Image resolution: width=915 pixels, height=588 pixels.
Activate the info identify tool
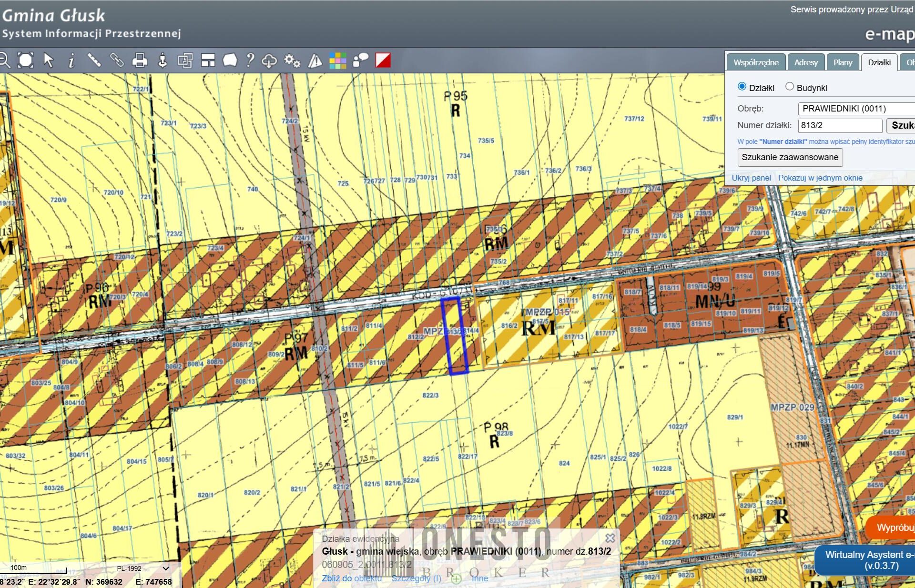coord(71,61)
